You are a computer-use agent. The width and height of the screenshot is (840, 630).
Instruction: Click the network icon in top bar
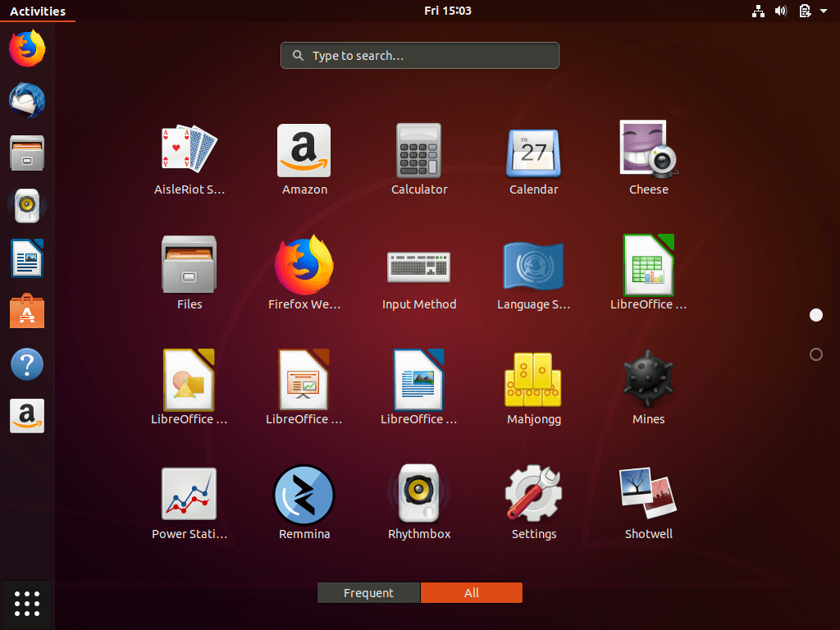[758, 11]
